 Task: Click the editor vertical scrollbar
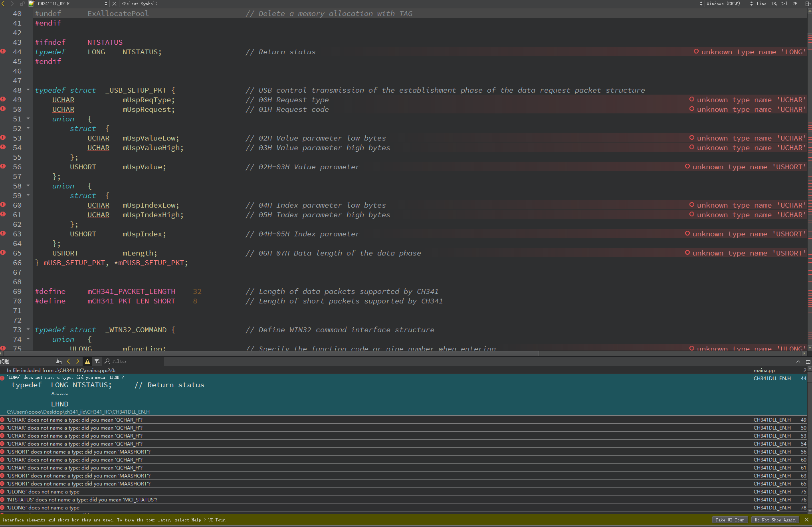pos(810,180)
